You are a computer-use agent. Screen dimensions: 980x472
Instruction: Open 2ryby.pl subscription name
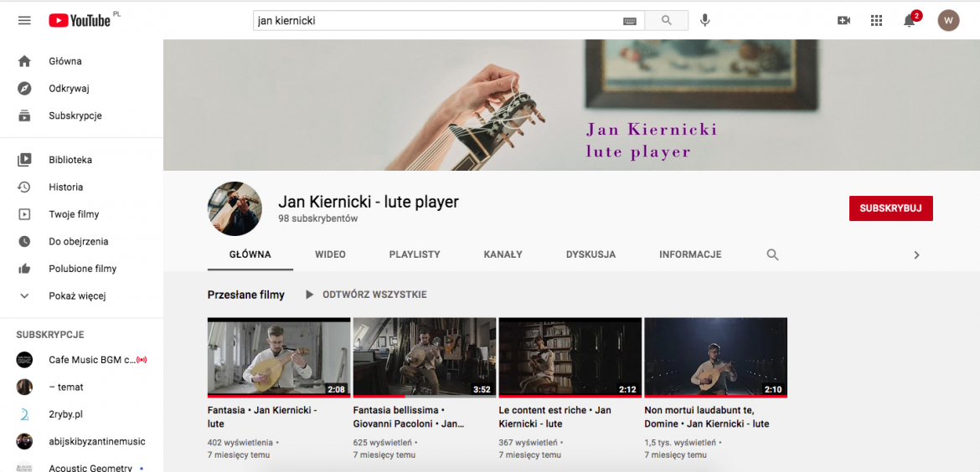click(x=66, y=414)
